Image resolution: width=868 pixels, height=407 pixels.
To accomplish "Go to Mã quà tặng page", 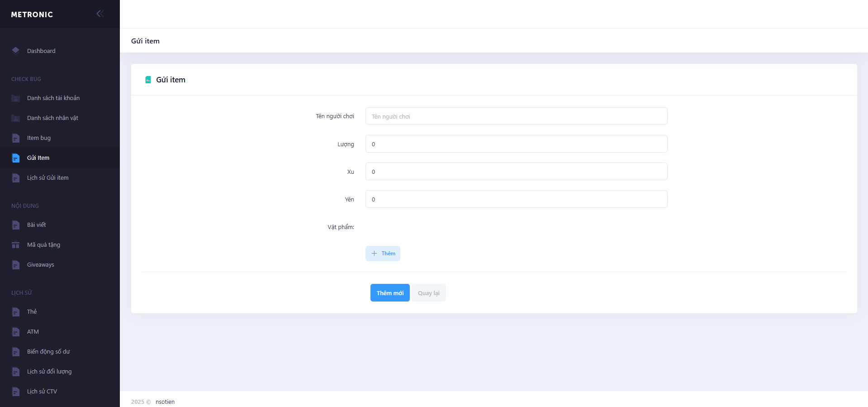I will [x=60, y=244].
